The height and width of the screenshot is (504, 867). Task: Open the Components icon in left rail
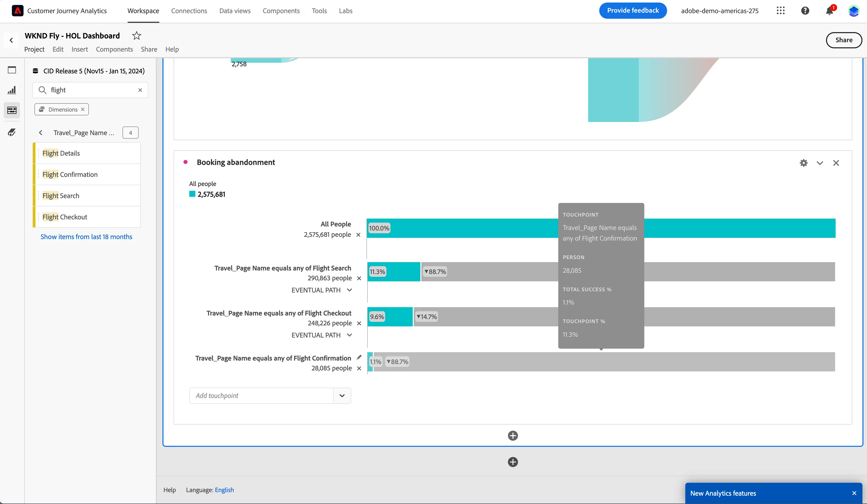tap(12, 110)
